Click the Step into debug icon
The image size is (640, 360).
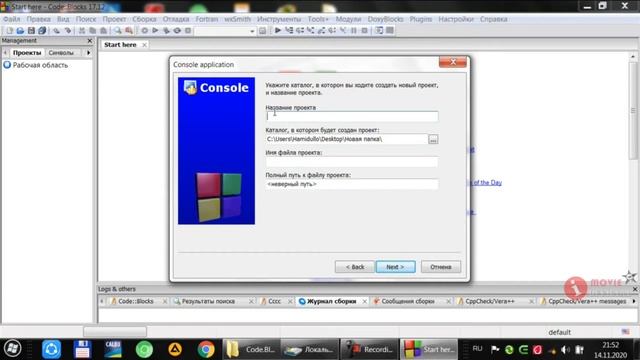point(311,31)
